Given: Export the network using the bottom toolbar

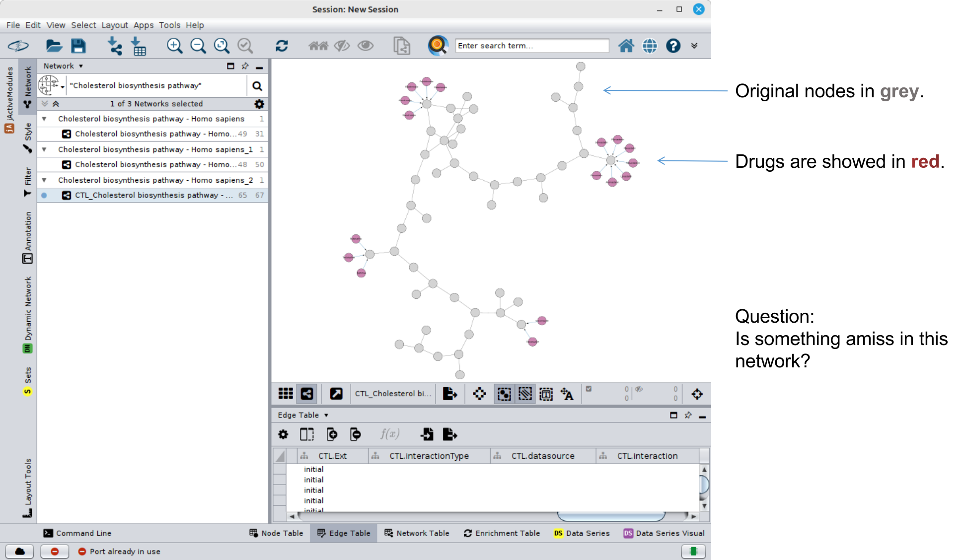Looking at the screenshot, I should click(x=449, y=394).
